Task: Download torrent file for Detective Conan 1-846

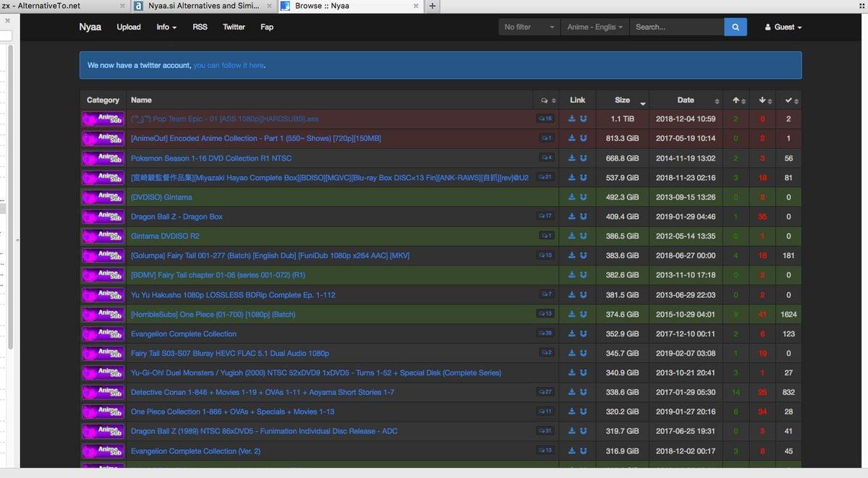Action: coord(572,392)
